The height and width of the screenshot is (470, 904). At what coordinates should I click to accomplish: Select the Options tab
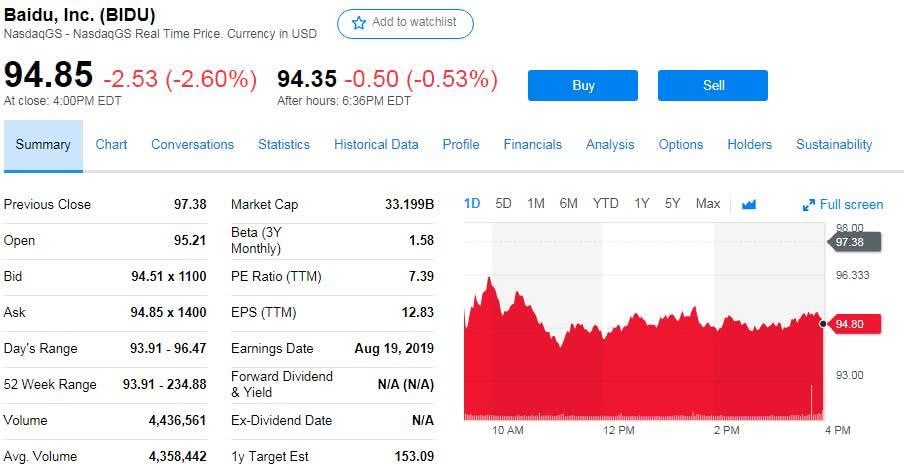[x=680, y=144]
